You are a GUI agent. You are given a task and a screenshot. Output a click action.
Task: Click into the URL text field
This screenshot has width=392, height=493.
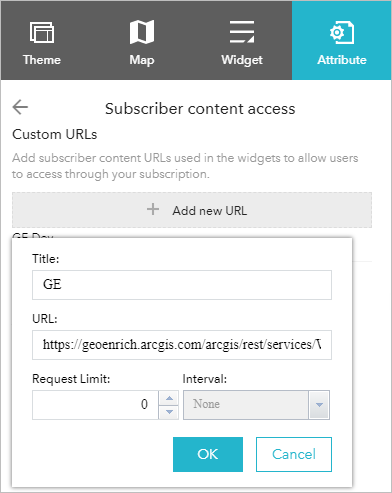(x=182, y=345)
